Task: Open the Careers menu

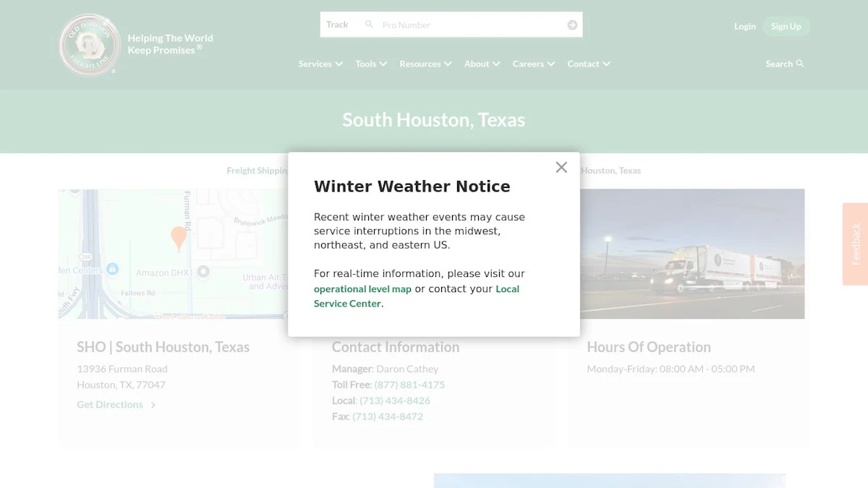Action: pyautogui.click(x=534, y=64)
